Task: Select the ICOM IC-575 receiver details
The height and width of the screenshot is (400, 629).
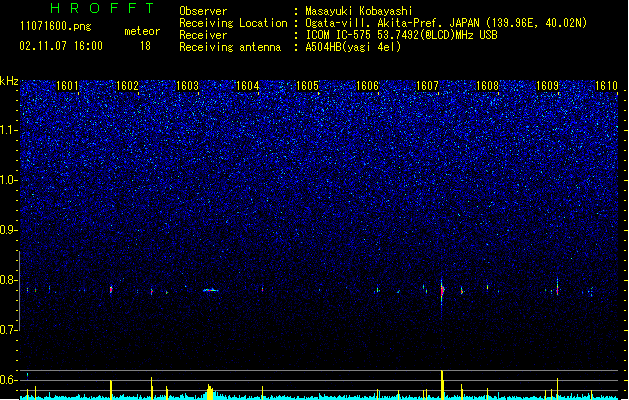Action: coord(401,35)
